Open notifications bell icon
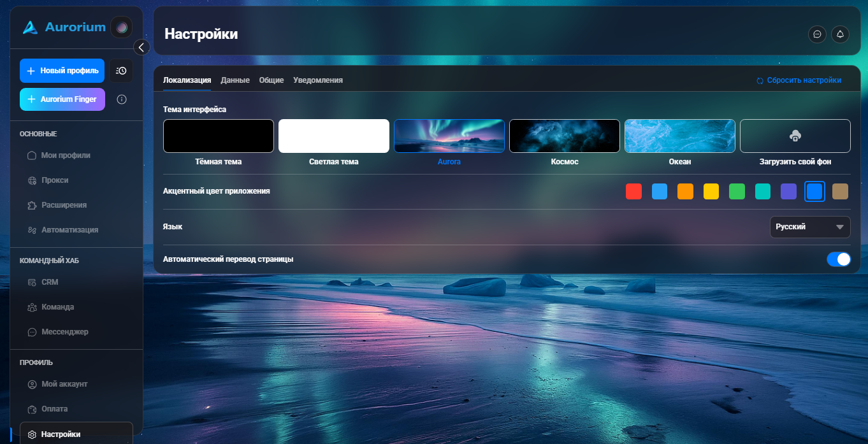The width and height of the screenshot is (868, 444). coord(840,34)
